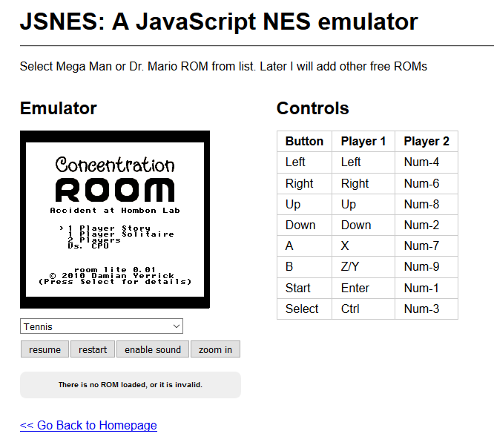Click 'Accident at Hombon Lab' subtitle

(x=115, y=211)
